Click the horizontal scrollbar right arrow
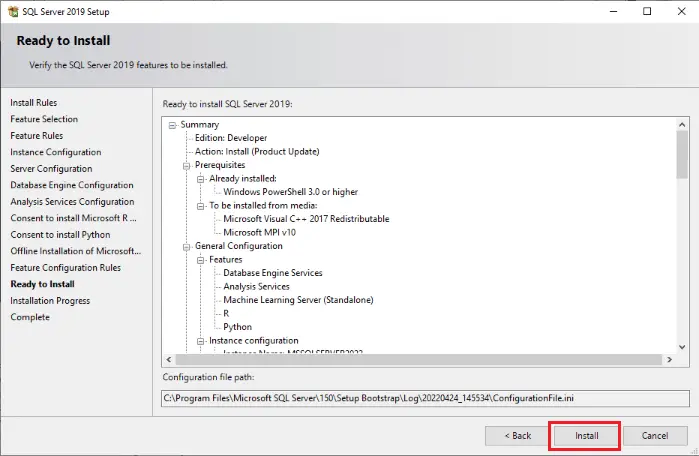This screenshot has width=699, height=456. coord(669,359)
